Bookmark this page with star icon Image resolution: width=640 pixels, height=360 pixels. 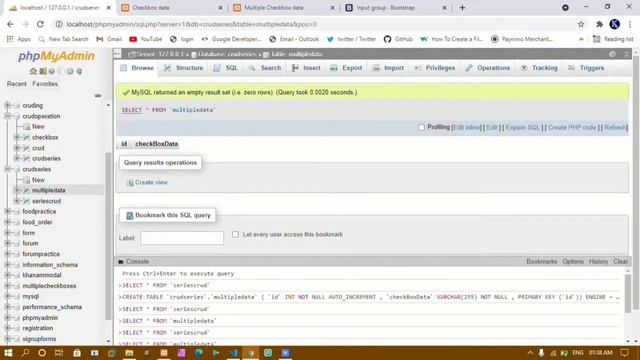click(581, 24)
